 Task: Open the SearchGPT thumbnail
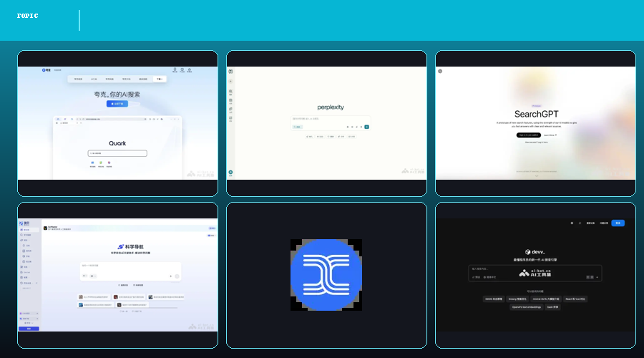(x=535, y=123)
